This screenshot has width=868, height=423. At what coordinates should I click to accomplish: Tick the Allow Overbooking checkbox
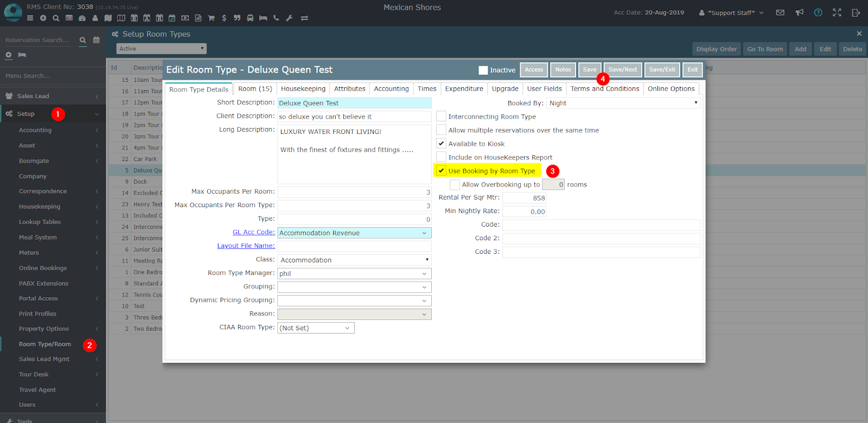click(x=455, y=184)
